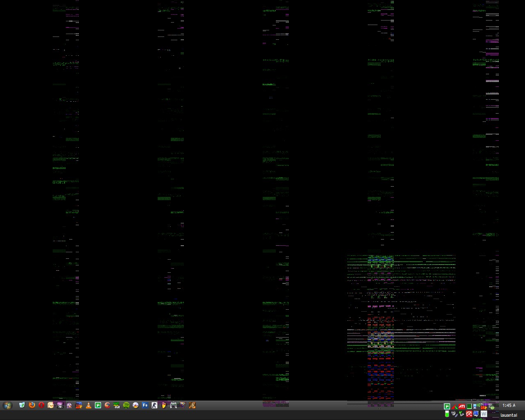Open the Pidgin messenger icon
This screenshot has height=420, width=525.
click(69, 405)
